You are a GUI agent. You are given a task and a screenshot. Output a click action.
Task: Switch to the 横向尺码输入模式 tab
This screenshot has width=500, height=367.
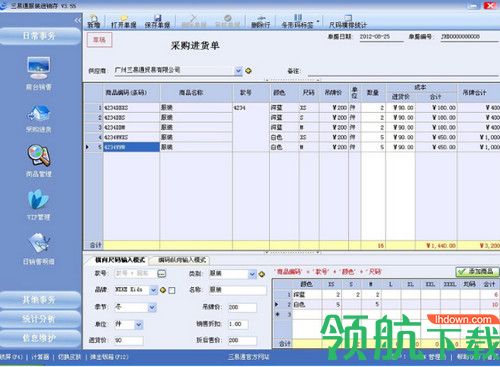point(120,260)
